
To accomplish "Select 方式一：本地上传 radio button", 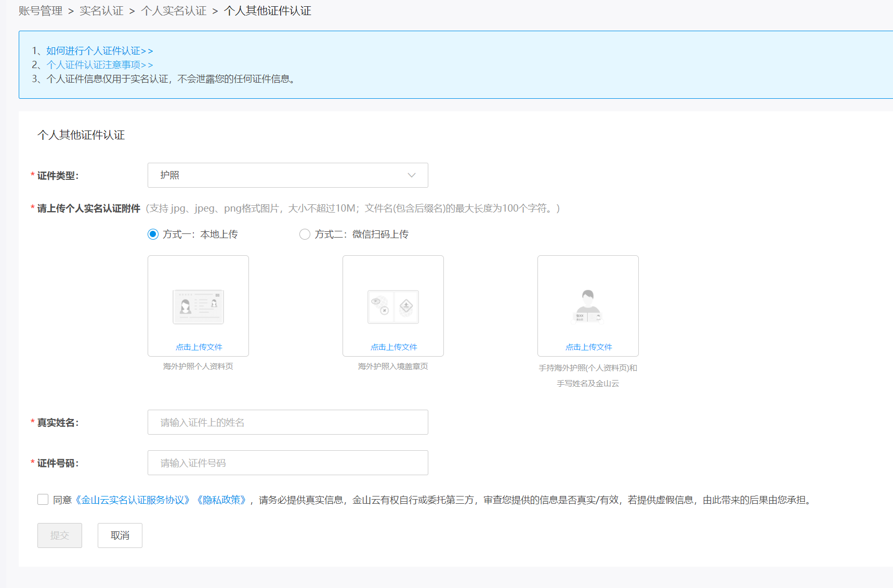I will (153, 234).
